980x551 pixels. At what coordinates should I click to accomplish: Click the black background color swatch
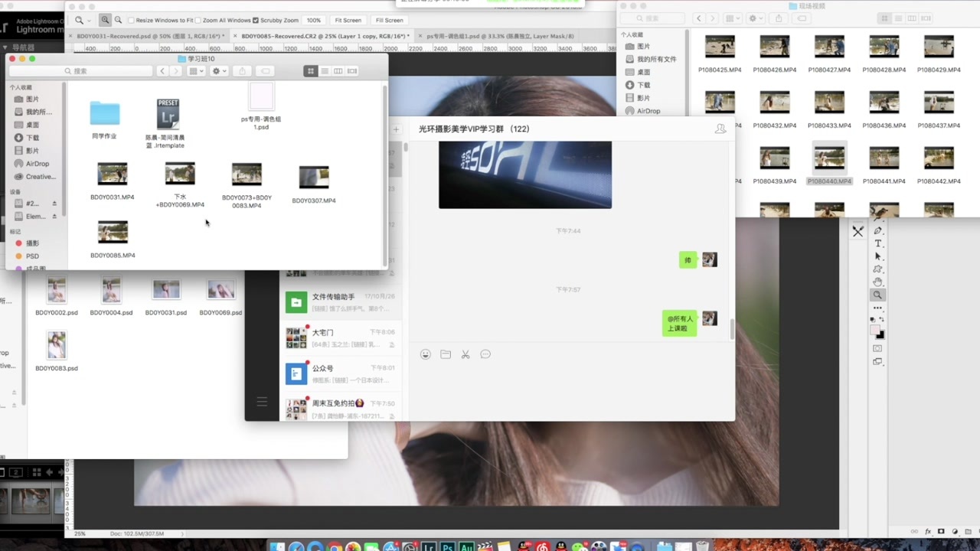point(880,335)
